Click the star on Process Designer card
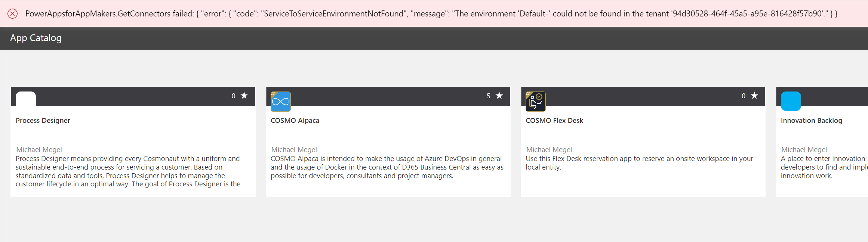The height and width of the screenshot is (242, 868). tap(244, 96)
